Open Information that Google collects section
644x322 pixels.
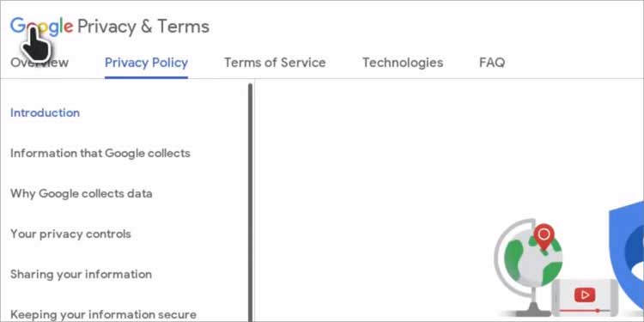coord(100,153)
